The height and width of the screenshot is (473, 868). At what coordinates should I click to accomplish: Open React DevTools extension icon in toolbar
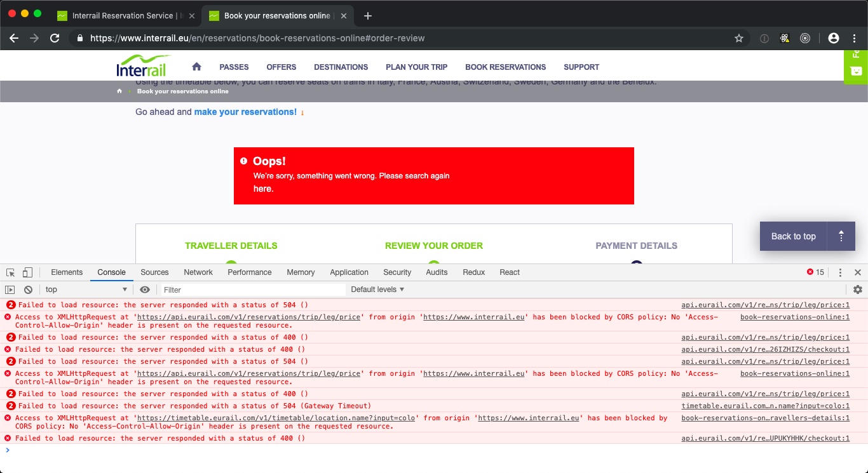(x=785, y=38)
